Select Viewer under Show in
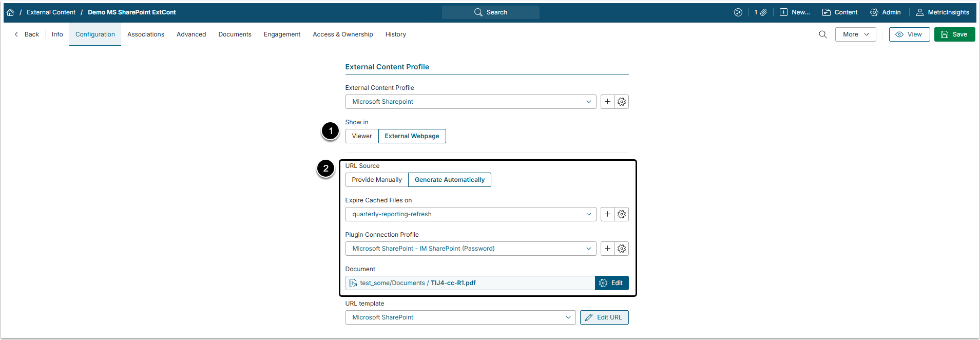Image resolution: width=980 pixels, height=340 pixels. (362, 136)
